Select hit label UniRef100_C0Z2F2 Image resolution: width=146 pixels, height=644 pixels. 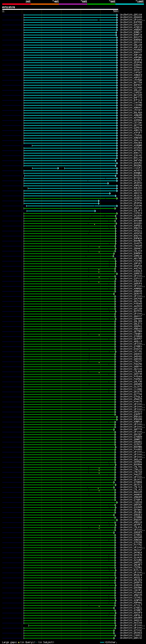coord(131,168)
